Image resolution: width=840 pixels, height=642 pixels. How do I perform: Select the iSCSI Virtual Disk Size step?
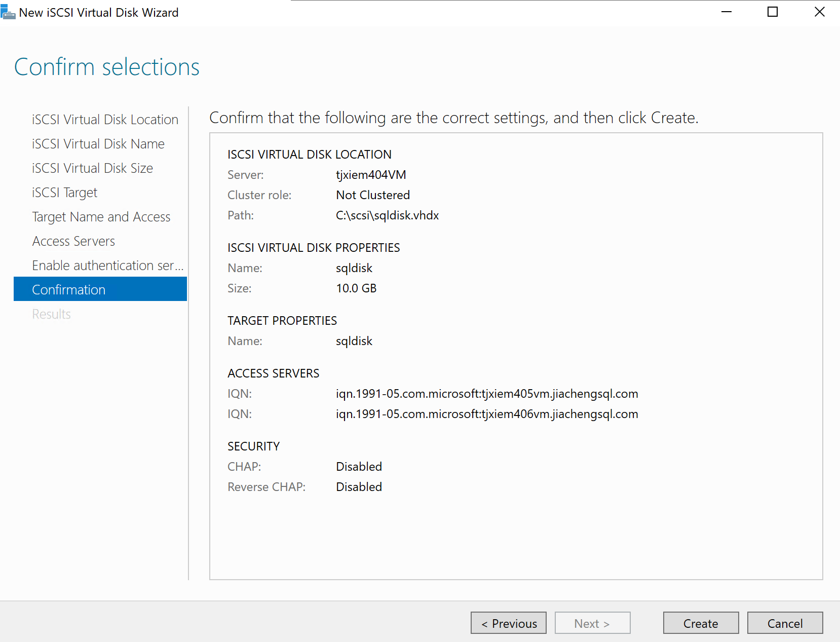tap(92, 168)
